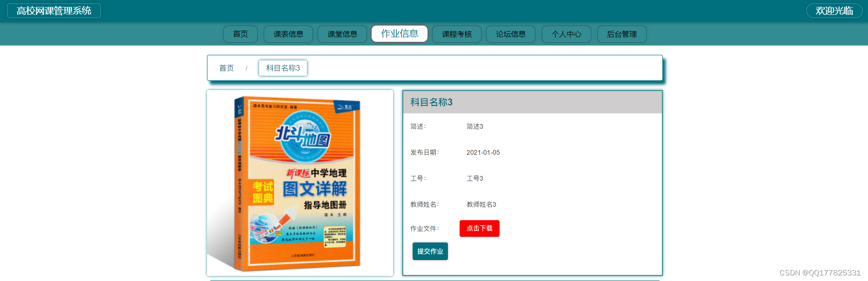868x281 pixels.
Task: Click the 作业文件 label
Action: coord(424,229)
